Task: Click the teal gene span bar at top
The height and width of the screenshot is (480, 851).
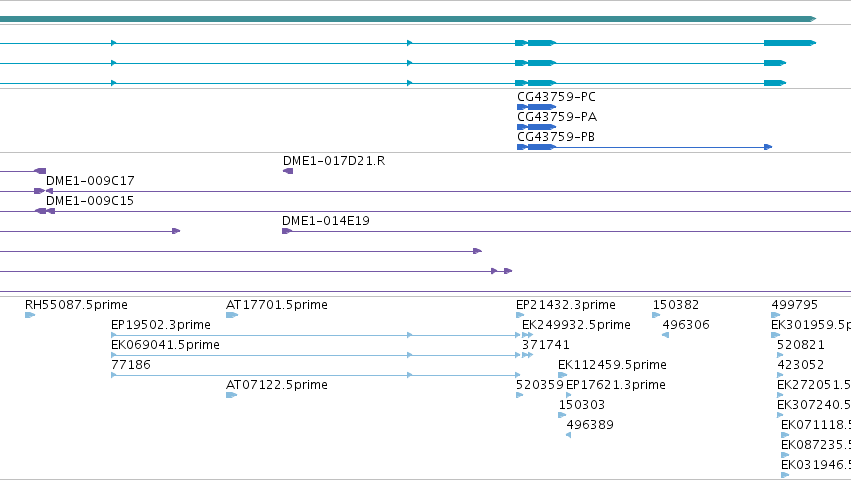Action: pos(407,19)
